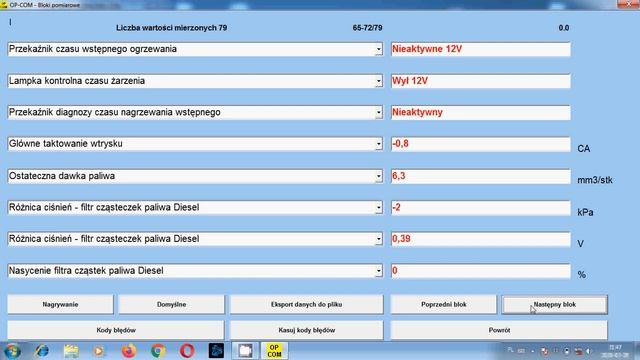Expand Ostateczna dawka paliwa dropdown

coord(379,176)
